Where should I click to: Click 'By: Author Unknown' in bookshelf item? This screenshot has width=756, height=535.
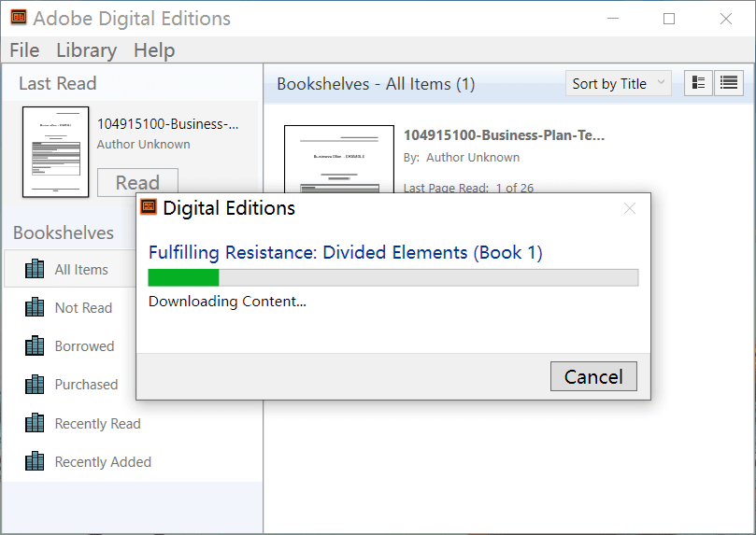[x=462, y=158]
